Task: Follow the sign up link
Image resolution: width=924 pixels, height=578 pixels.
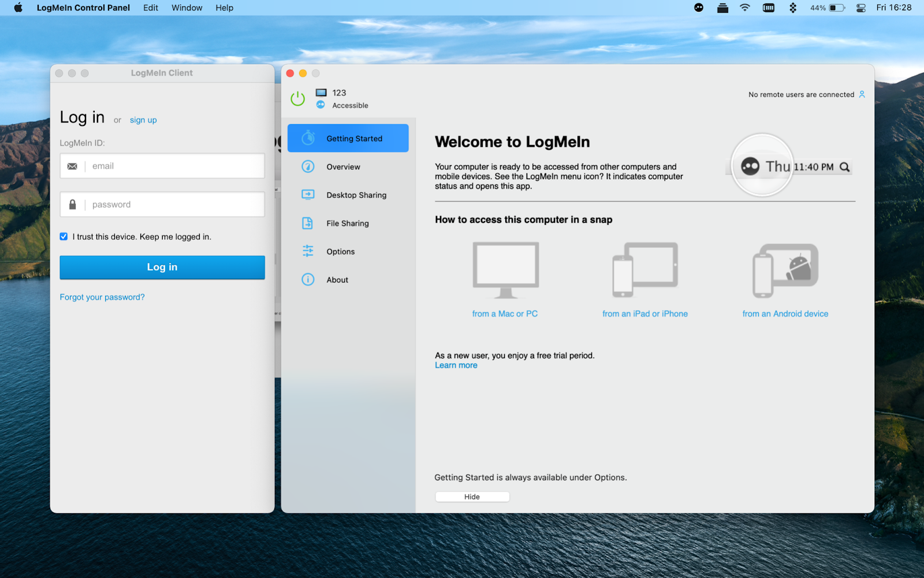Action: [x=143, y=120]
